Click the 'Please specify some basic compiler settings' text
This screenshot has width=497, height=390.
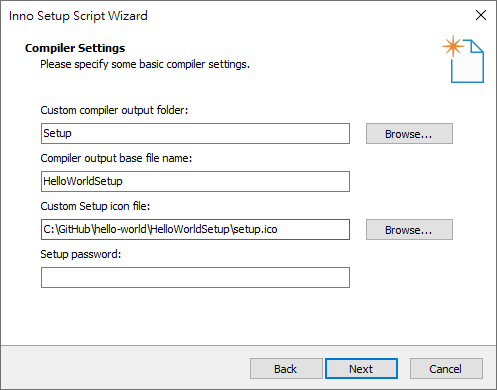[145, 64]
